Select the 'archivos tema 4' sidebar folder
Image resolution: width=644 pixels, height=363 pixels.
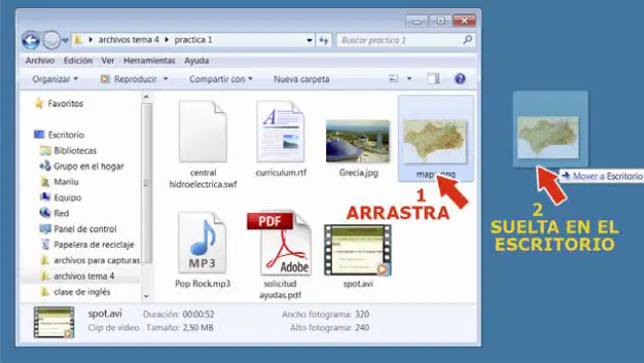tap(77, 277)
